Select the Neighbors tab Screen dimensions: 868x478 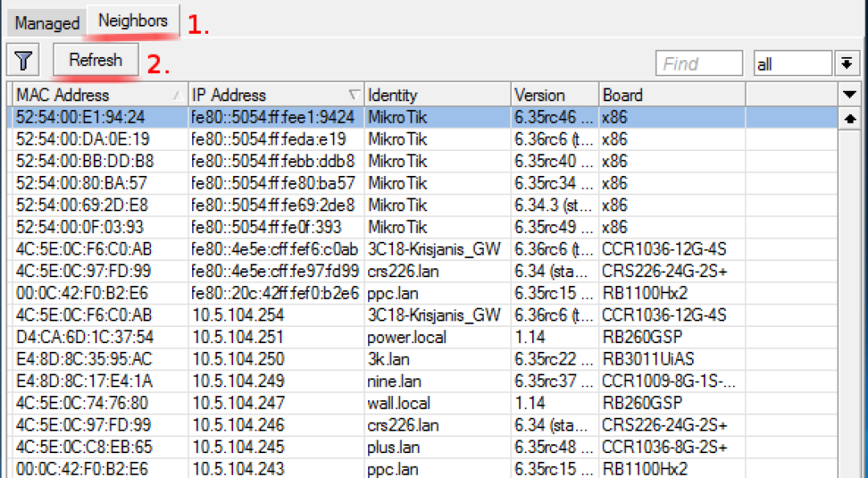[133, 21]
